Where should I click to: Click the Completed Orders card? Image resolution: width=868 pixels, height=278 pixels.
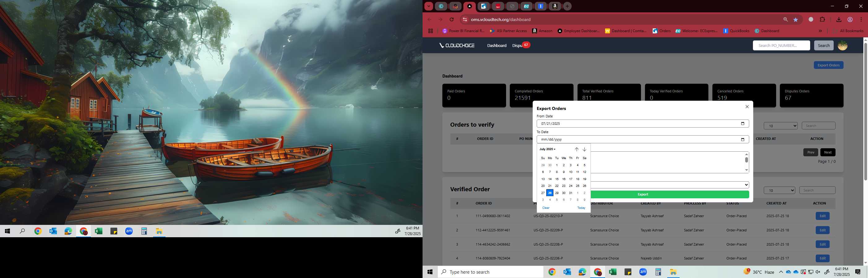(x=541, y=95)
